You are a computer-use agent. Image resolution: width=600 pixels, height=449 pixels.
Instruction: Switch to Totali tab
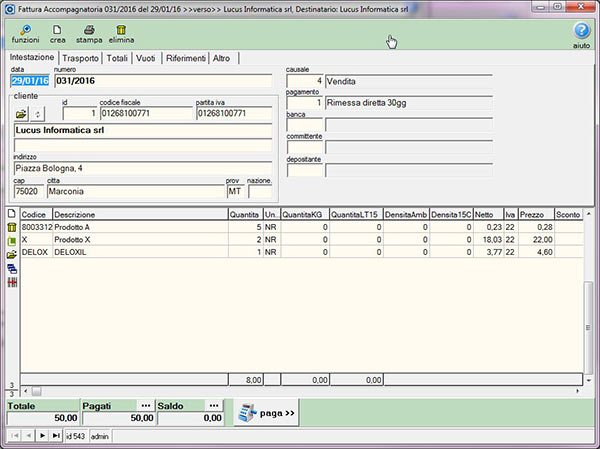117,58
